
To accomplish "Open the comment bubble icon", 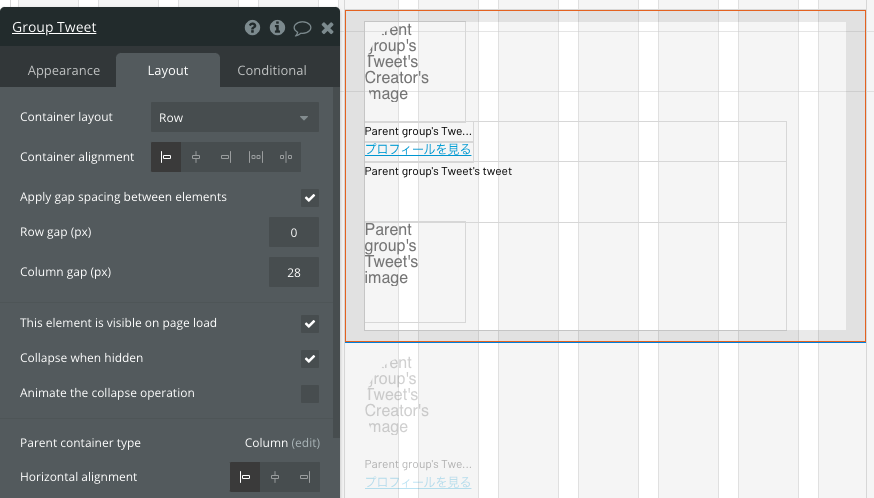I will (302, 28).
